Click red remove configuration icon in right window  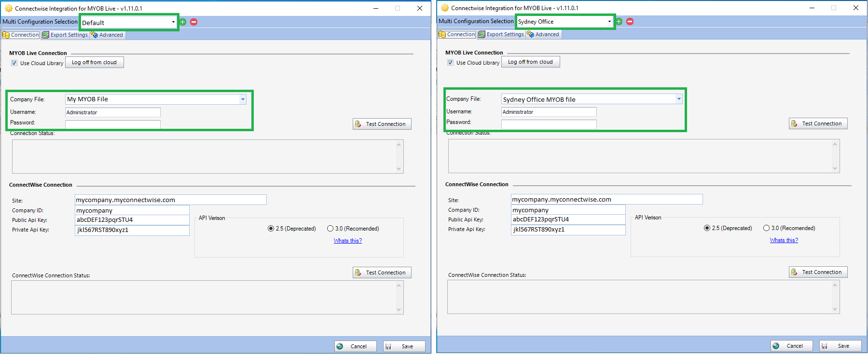(630, 21)
